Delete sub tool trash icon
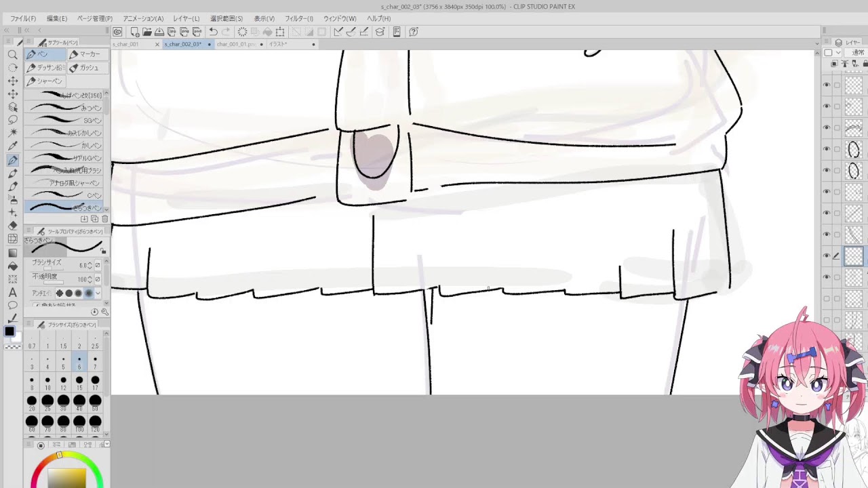 (104, 219)
